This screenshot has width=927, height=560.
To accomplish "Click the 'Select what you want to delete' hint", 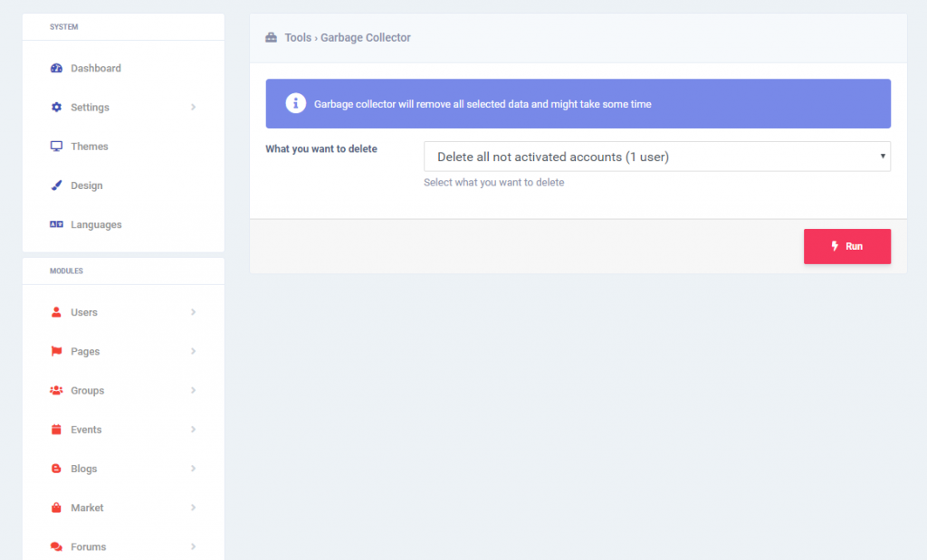I will coord(493,183).
